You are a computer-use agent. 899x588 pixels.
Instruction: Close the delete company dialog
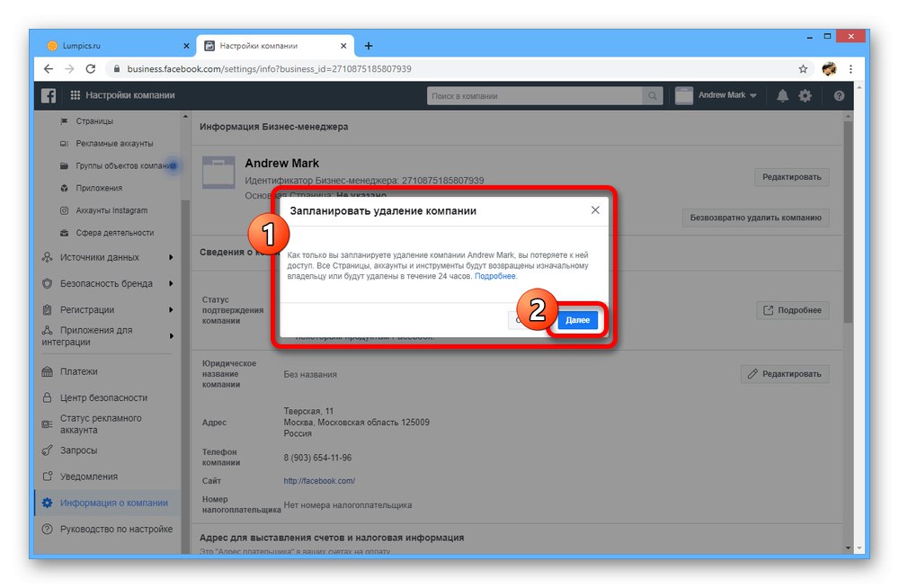coord(595,210)
